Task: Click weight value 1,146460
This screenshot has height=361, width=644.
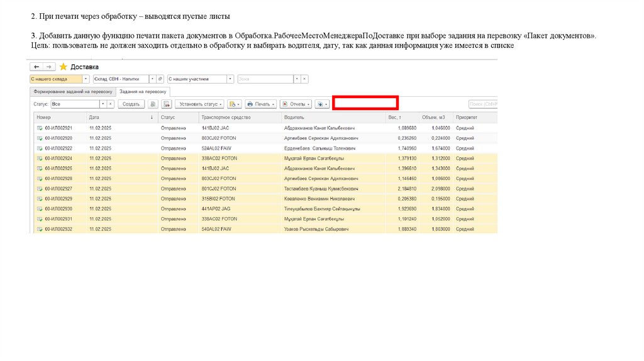Action: 407,179
